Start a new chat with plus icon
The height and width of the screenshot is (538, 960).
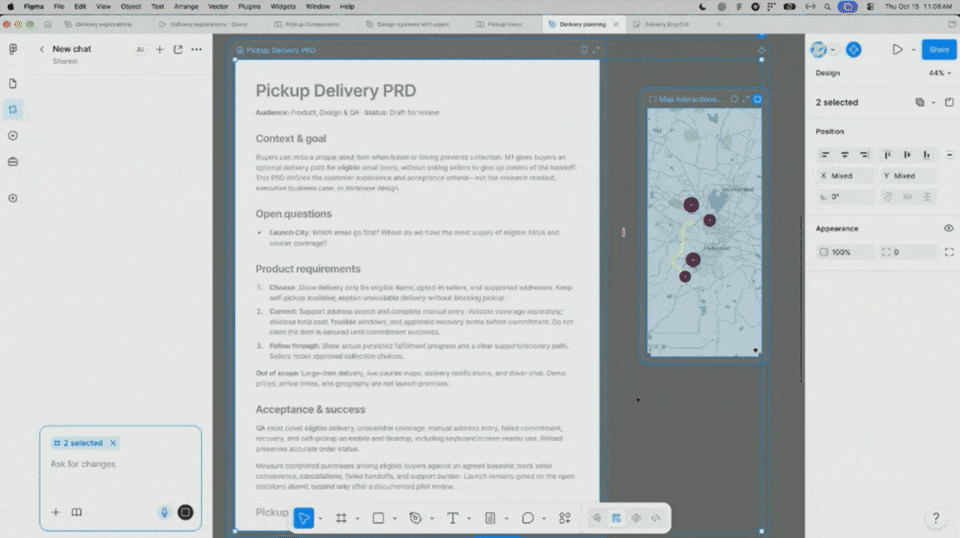click(x=160, y=50)
